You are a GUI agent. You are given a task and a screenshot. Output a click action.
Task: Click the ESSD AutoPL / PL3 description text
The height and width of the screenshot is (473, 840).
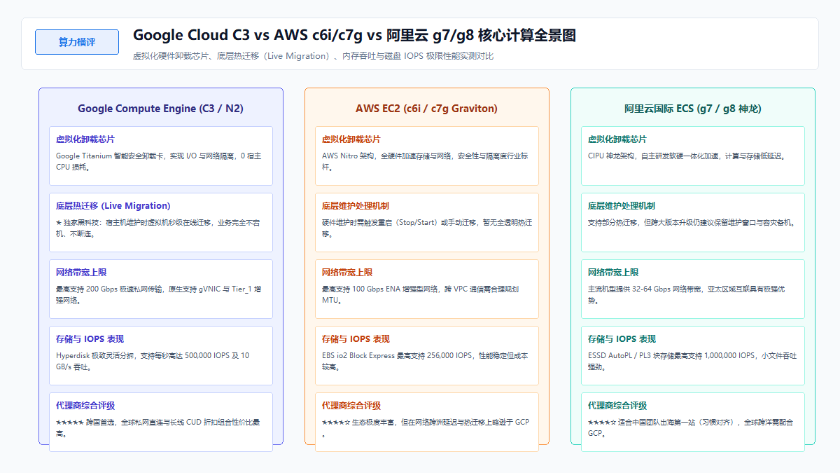pos(692,361)
